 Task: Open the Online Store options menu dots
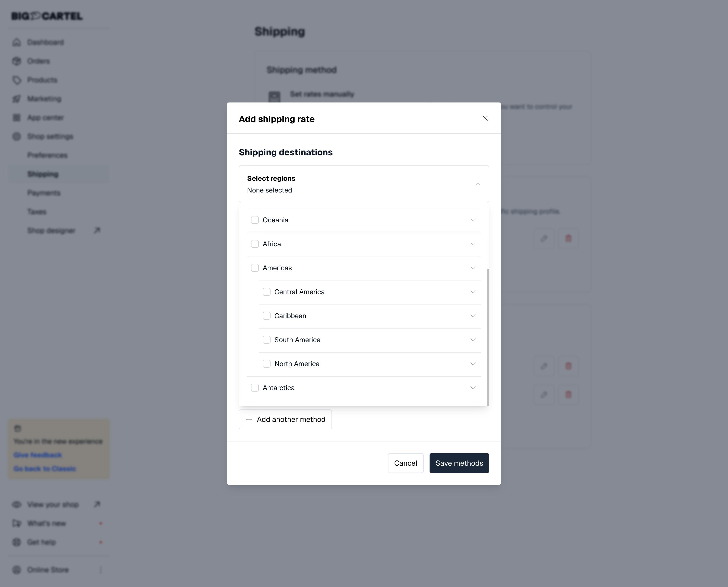click(x=101, y=570)
